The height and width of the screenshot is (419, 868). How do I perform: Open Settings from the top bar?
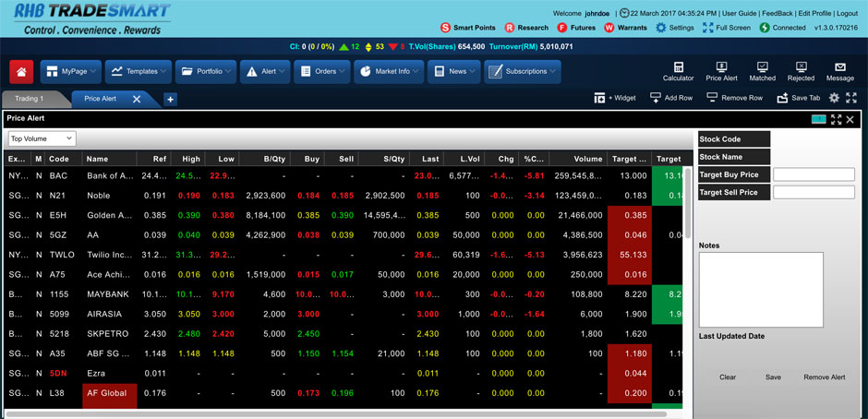675,28
